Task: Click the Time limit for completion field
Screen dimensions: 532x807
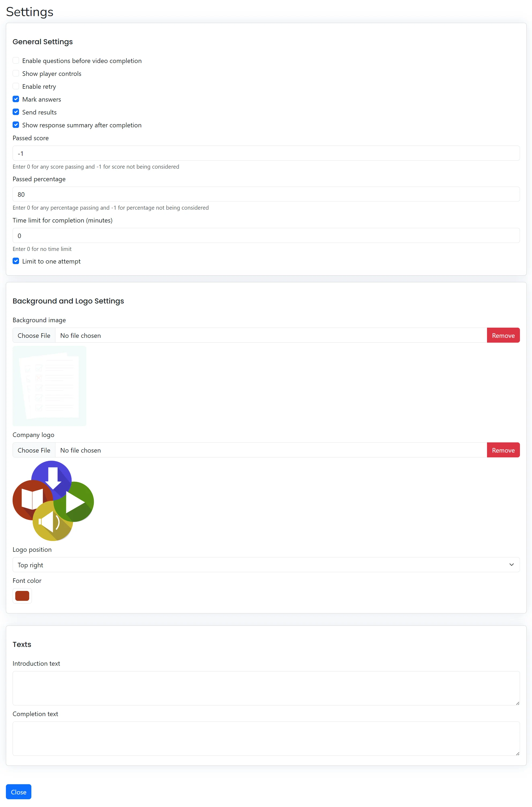Action: coord(266,235)
